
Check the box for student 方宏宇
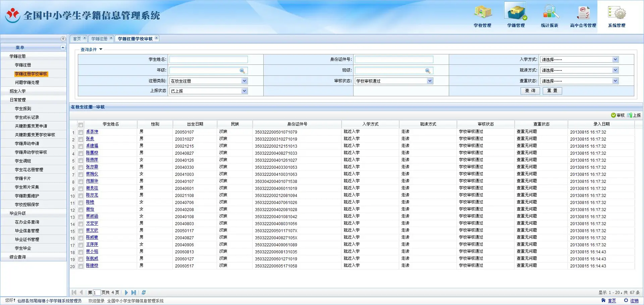click(x=80, y=224)
